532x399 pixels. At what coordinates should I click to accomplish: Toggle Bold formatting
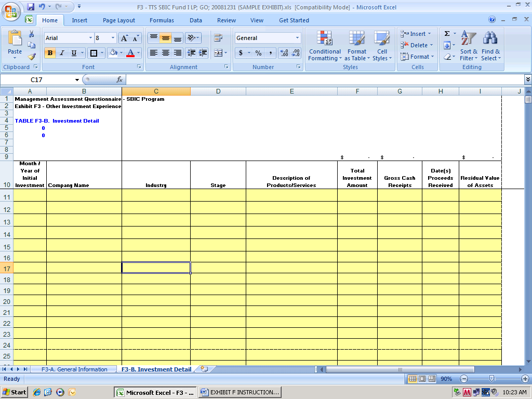pyautogui.click(x=50, y=53)
